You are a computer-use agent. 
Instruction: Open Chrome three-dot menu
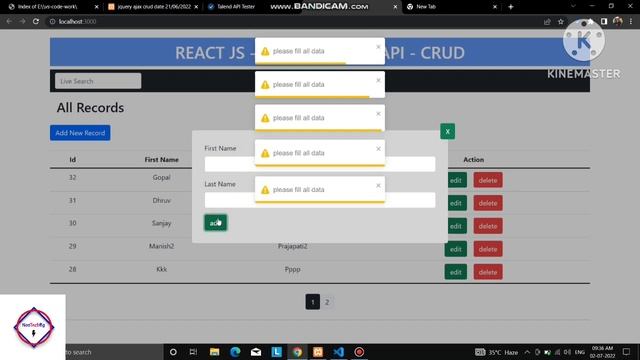pyautogui.click(x=631, y=21)
